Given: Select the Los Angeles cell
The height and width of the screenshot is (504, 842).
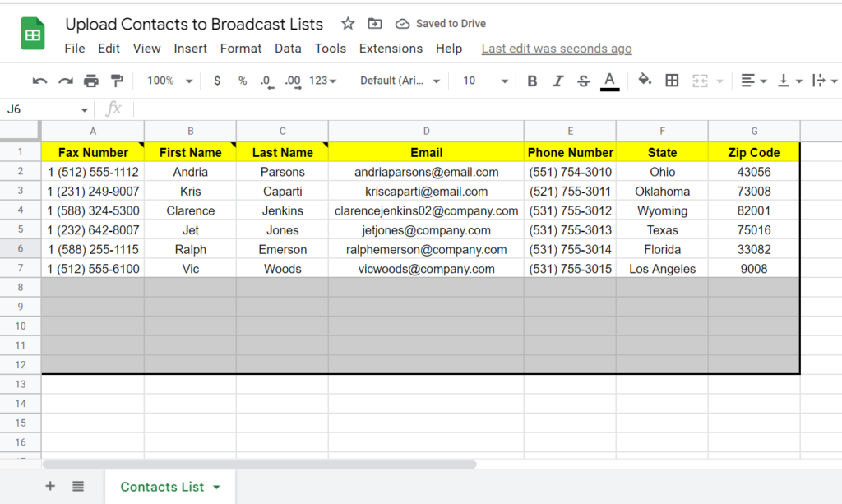Looking at the screenshot, I should [662, 268].
